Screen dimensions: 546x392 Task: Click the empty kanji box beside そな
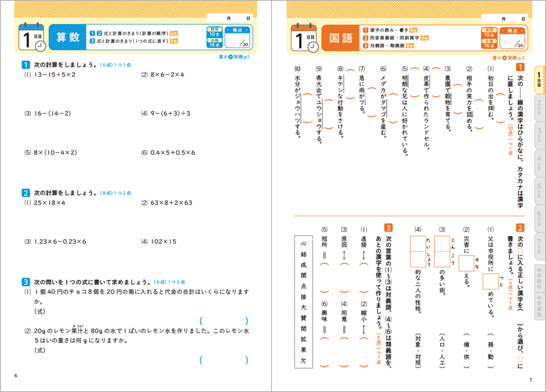tap(466, 263)
